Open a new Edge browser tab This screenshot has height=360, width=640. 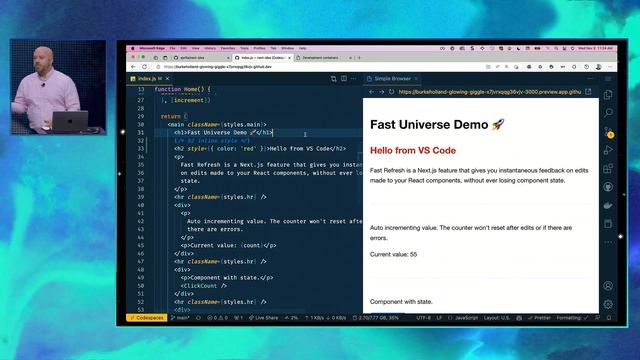(359, 58)
